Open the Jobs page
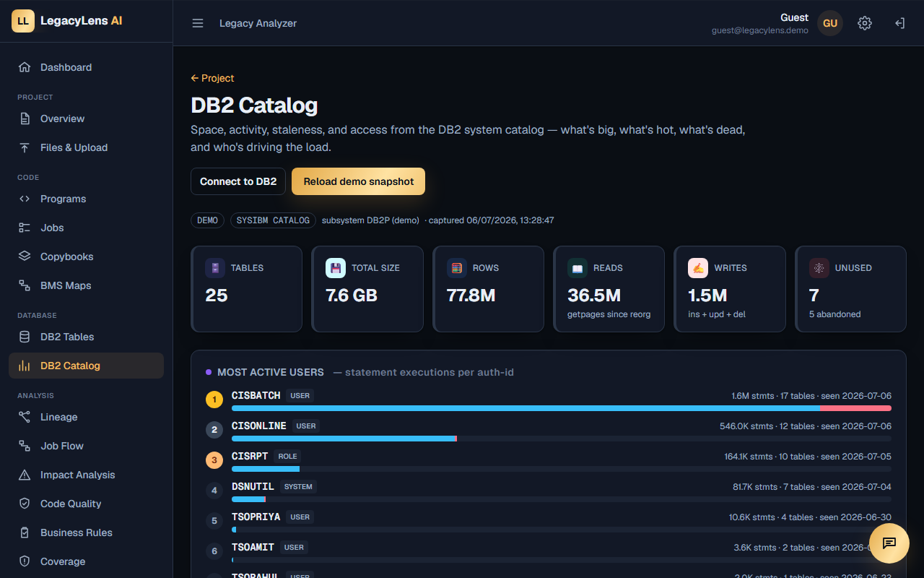The image size is (924, 578). point(87,228)
